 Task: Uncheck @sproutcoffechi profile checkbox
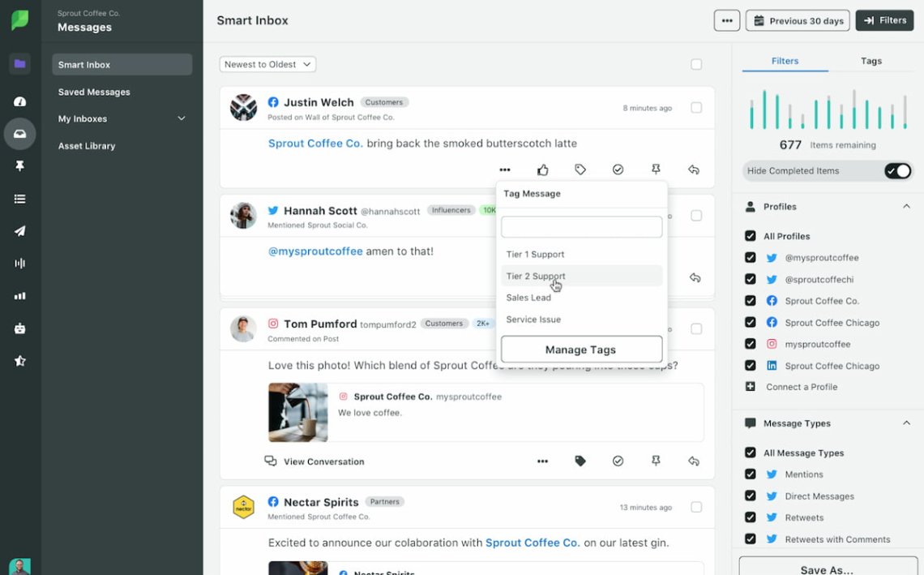tap(751, 280)
